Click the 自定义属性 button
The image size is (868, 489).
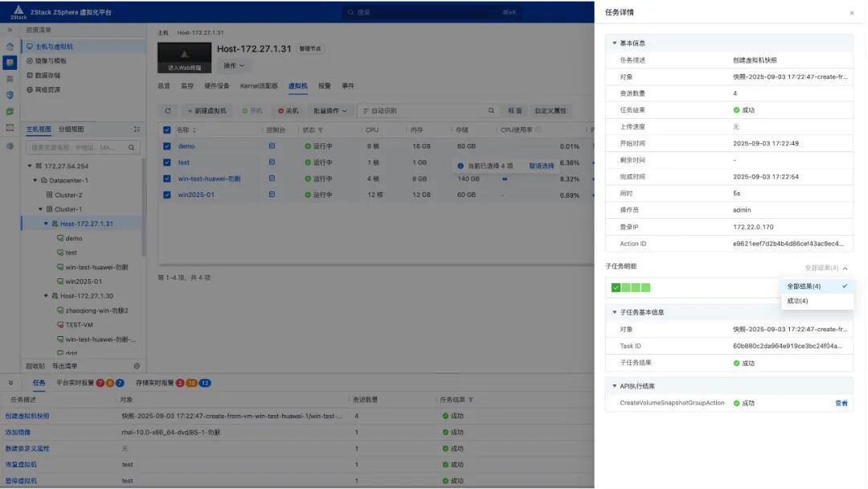click(551, 111)
